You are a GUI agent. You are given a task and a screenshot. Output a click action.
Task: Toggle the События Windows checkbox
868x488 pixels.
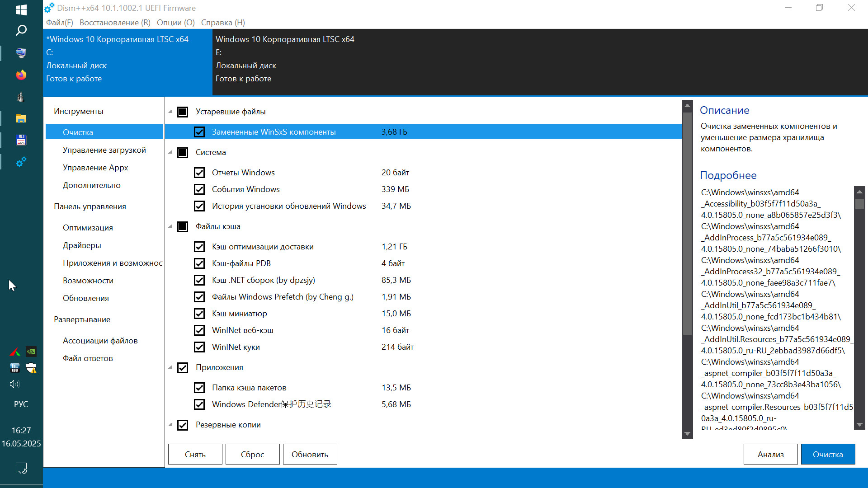199,189
